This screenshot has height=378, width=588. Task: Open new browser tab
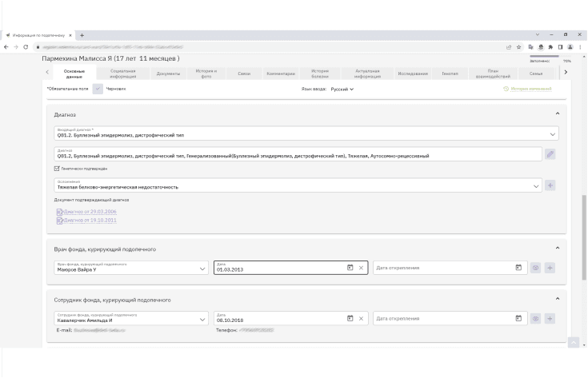[82, 35]
